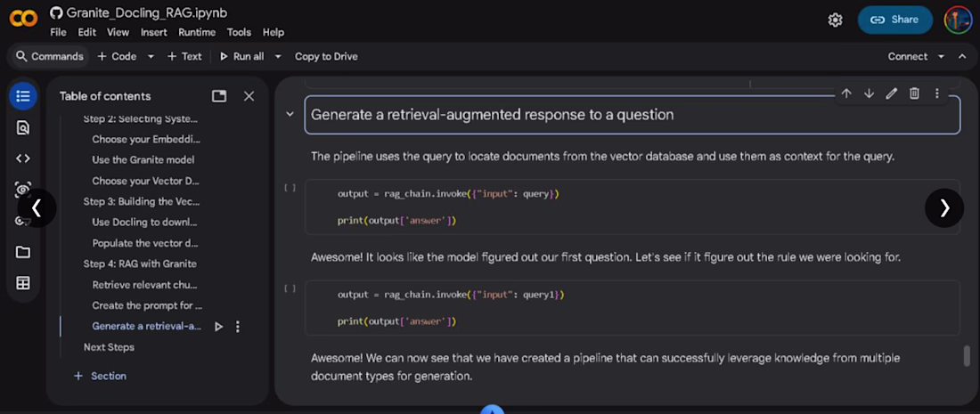Image resolution: width=980 pixels, height=414 pixels.
Task: Open the Insert menu
Action: 154,32
